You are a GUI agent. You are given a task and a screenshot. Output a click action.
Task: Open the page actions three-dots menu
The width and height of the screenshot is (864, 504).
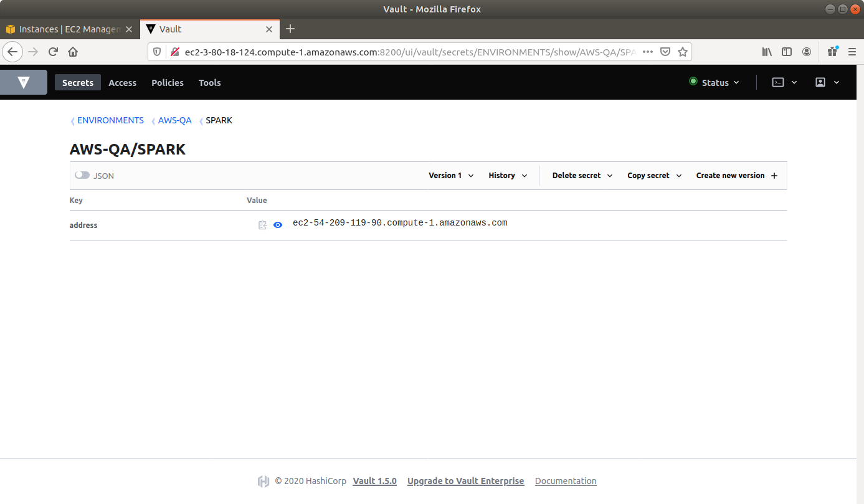[648, 52]
